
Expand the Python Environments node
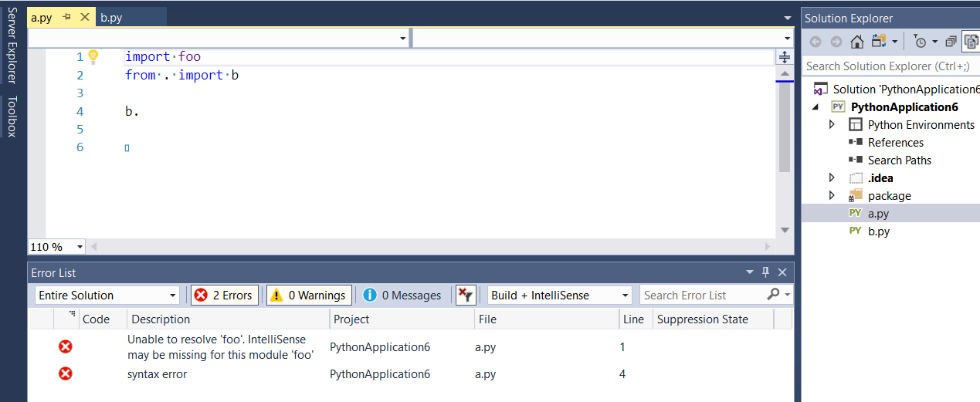832,124
